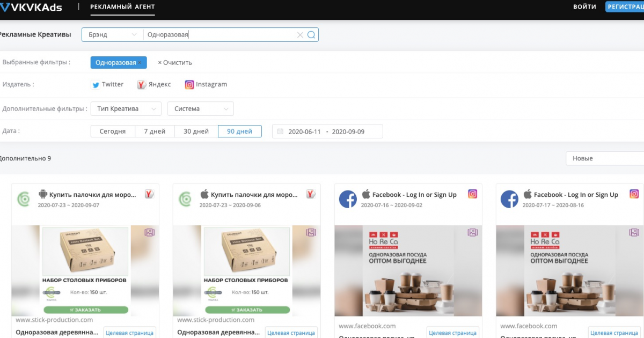Click advertiser logo on 2020-09-07 card

point(24,199)
